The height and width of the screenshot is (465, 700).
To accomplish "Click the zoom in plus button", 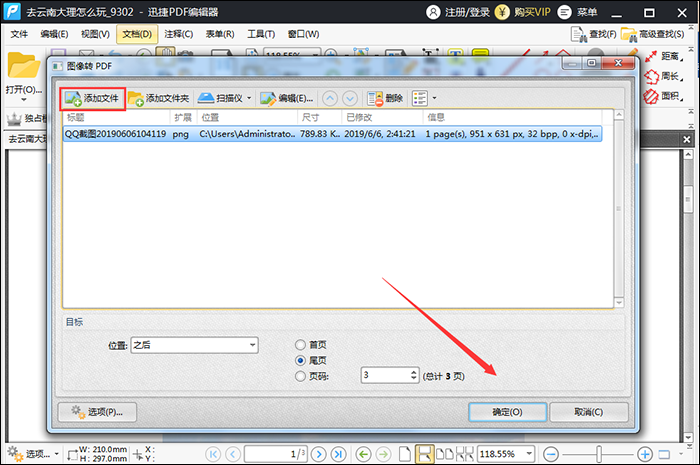I will pos(645,454).
